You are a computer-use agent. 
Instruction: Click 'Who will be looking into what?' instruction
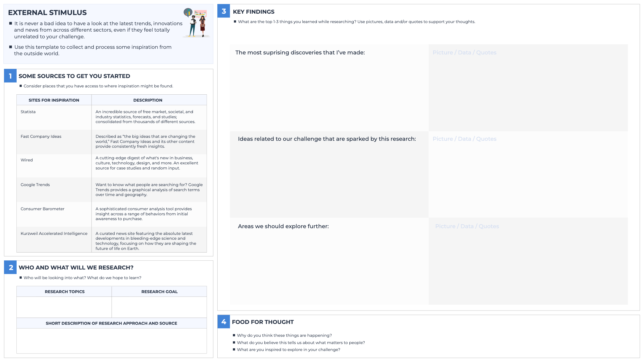click(82, 278)
